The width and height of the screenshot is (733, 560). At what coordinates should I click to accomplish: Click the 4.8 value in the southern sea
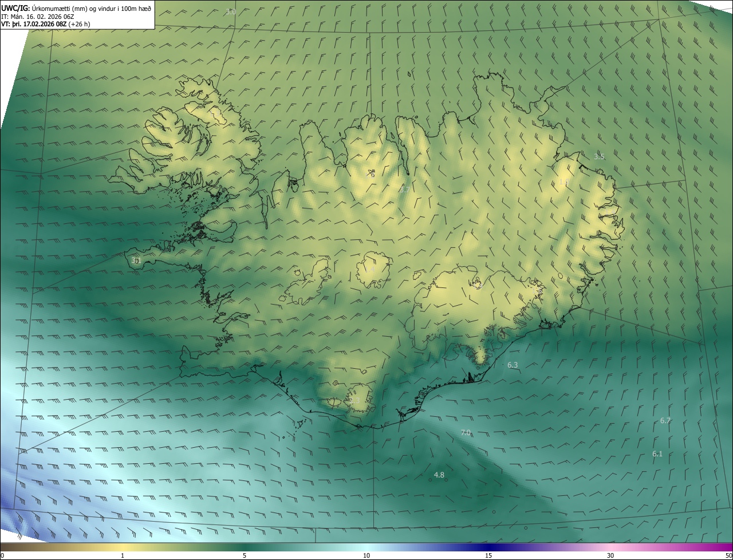(x=439, y=475)
